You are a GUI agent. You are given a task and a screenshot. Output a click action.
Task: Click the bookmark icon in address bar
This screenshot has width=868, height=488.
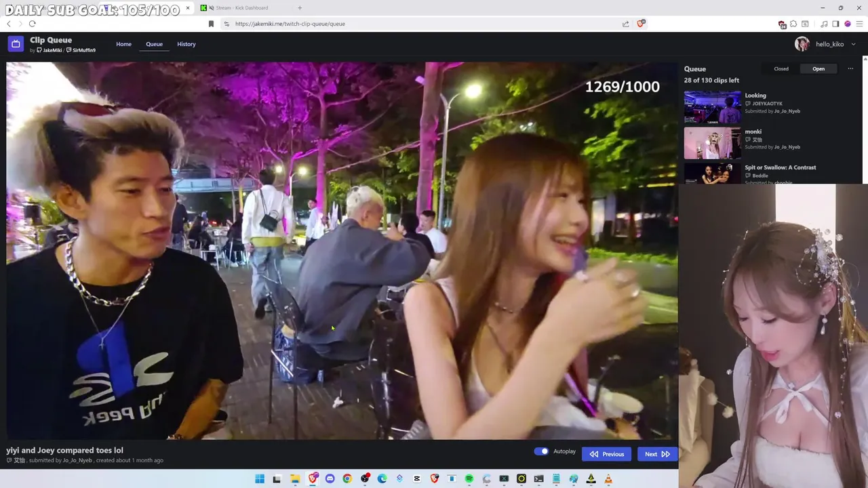coord(211,24)
